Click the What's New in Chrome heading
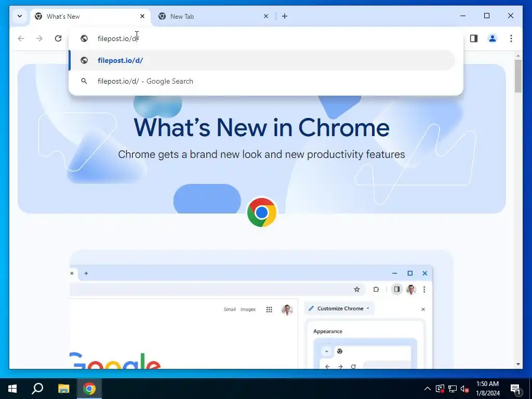The width and height of the screenshot is (532, 399). [262, 127]
